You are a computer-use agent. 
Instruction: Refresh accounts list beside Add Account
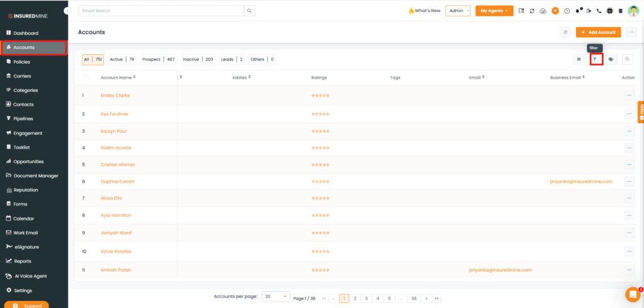pyautogui.click(x=565, y=32)
